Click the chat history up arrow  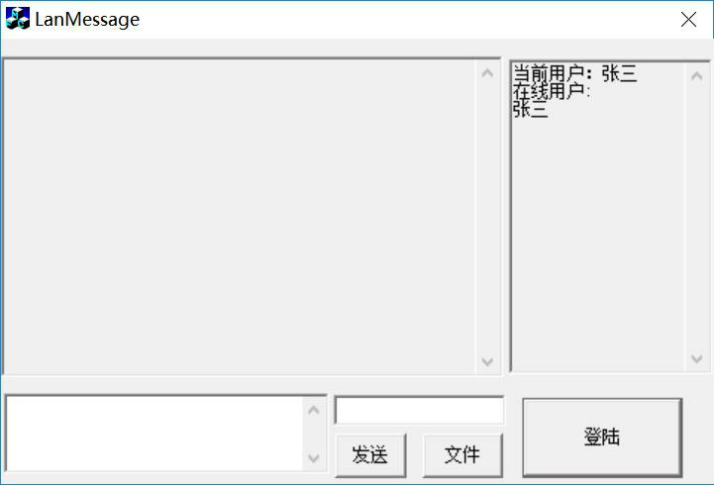coord(487,73)
